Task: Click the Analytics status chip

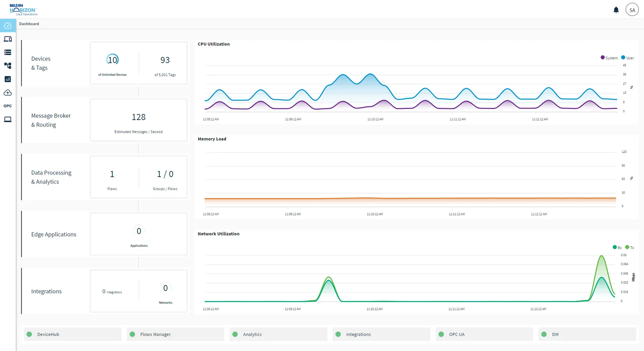Action: [278, 334]
